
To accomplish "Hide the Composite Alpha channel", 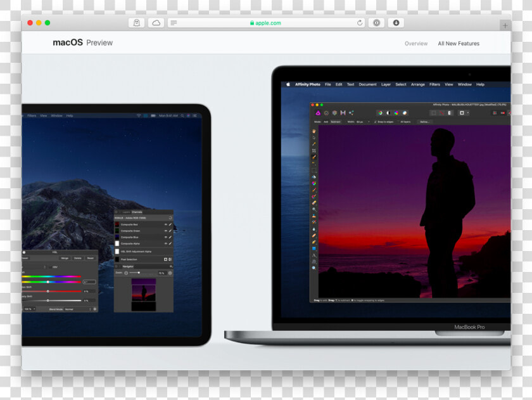I will click(x=166, y=243).
